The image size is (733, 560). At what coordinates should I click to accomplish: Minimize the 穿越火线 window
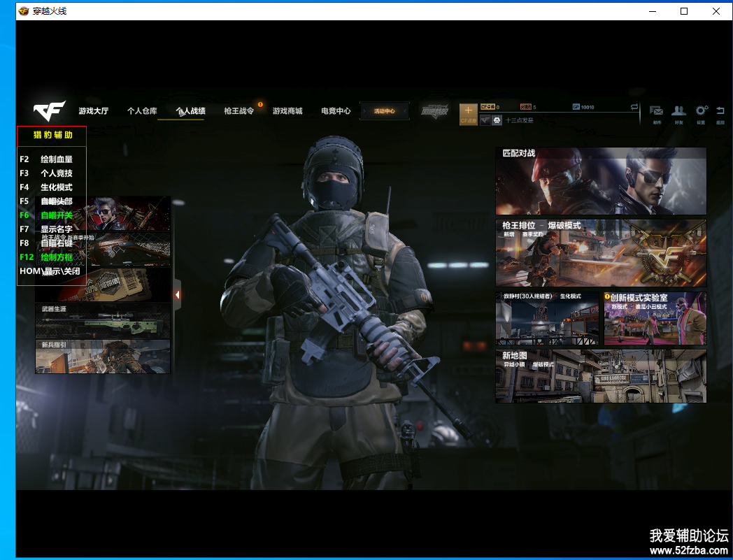(653, 10)
